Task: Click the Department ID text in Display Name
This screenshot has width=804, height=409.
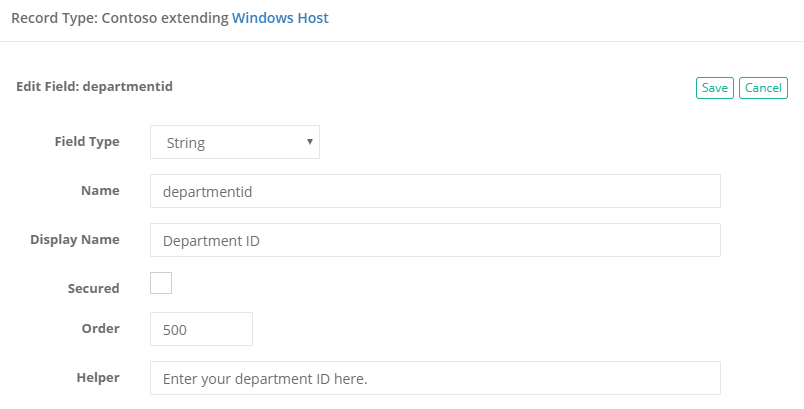Action: (x=211, y=241)
